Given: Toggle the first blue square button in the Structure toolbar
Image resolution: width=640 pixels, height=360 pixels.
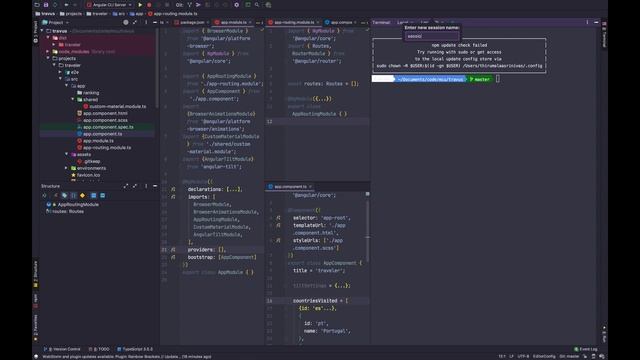Looking at the screenshot, I should (93, 196).
